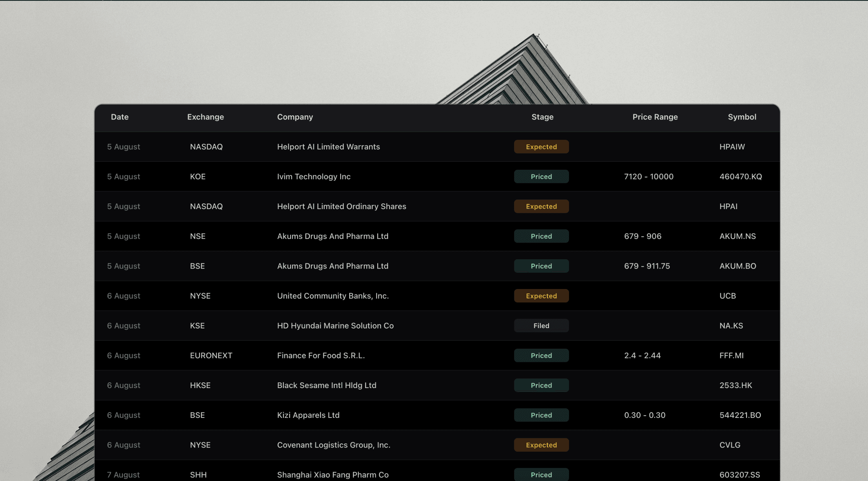Viewport: 868px width, 481px height.
Task: Click the AKUM.NS symbol
Action: 737,236
